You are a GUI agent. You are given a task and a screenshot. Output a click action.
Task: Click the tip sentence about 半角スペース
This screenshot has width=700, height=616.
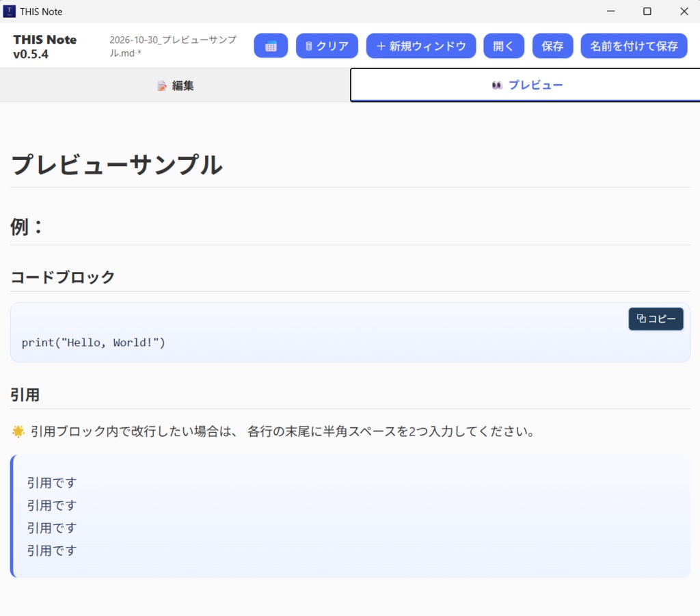[282, 431]
